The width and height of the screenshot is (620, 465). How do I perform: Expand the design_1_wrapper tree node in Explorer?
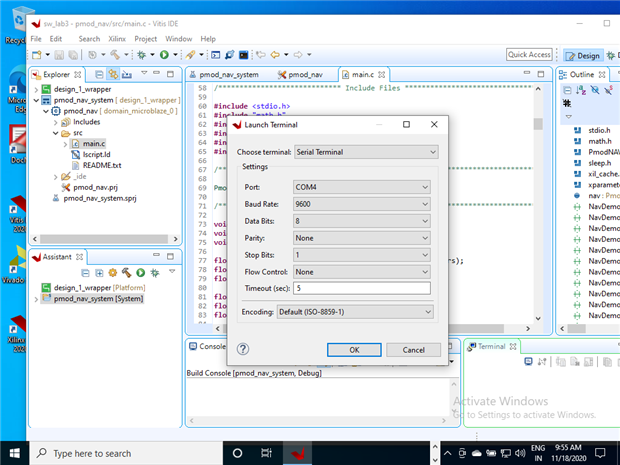36,90
